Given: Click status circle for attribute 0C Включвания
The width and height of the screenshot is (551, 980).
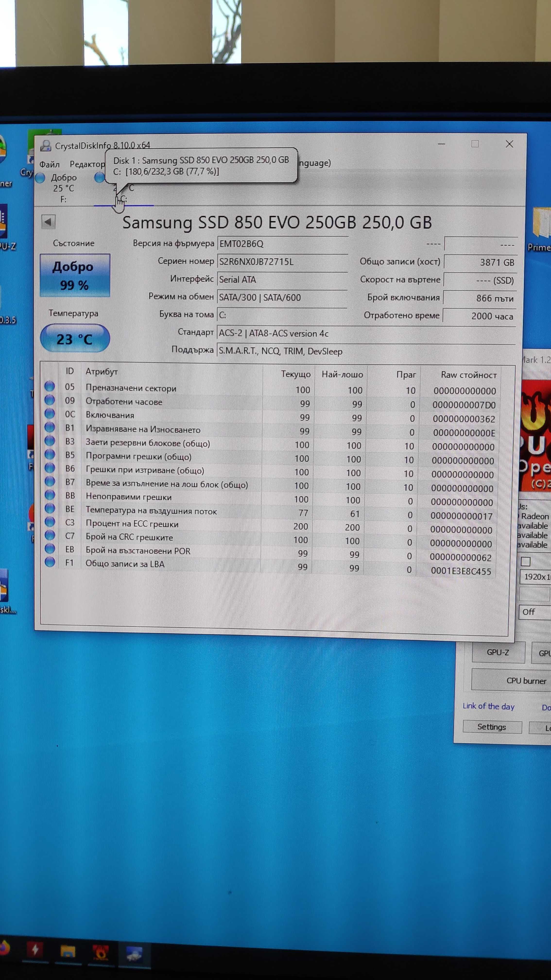Looking at the screenshot, I should [x=50, y=413].
